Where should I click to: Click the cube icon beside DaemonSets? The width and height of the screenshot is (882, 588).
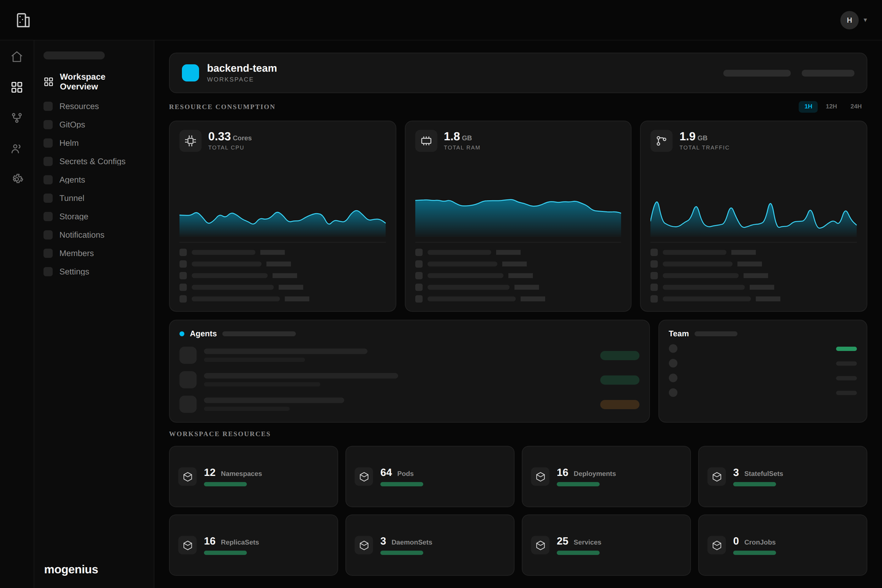[364, 545]
